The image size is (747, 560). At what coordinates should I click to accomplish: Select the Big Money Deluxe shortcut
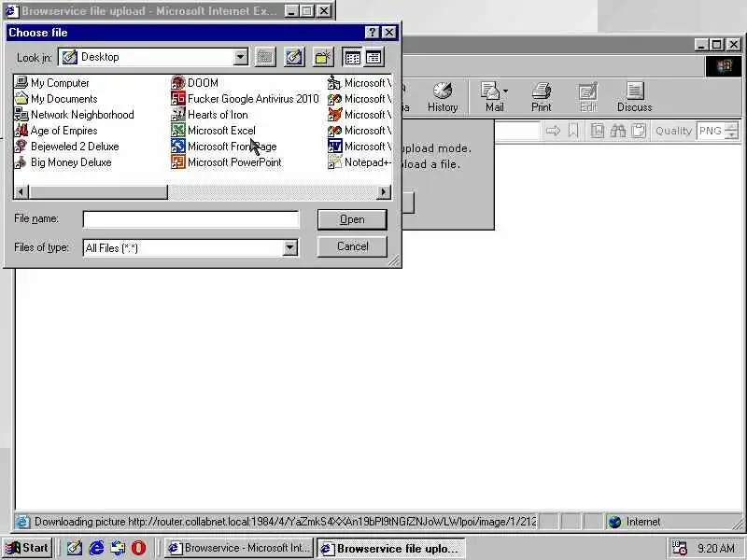[x=63, y=162]
